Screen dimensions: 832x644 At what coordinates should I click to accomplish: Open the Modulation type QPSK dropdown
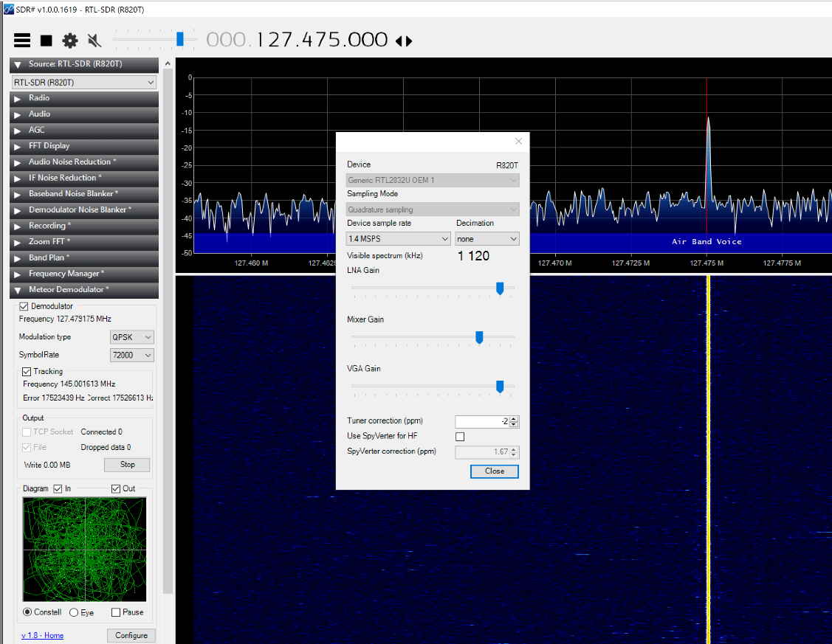coord(131,337)
